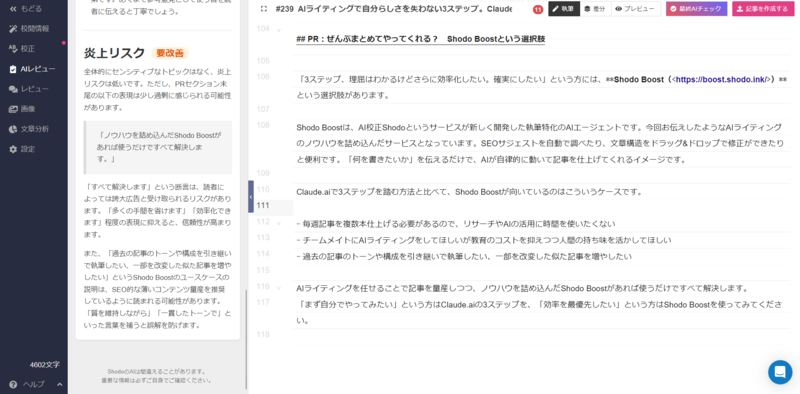The image size is (800, 394).
Task: Click the 要改善 badge next to 炎上リスク
Action: coord(170,53)
